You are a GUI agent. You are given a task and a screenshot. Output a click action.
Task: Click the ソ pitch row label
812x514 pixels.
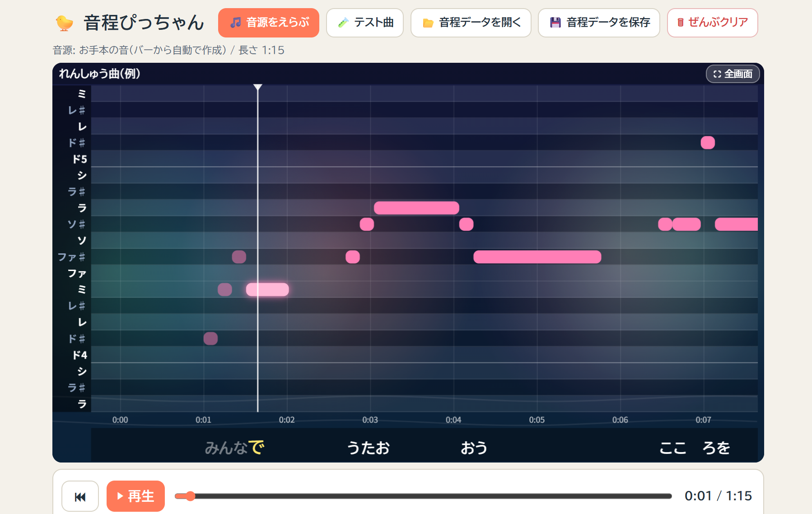coord(81,241)
